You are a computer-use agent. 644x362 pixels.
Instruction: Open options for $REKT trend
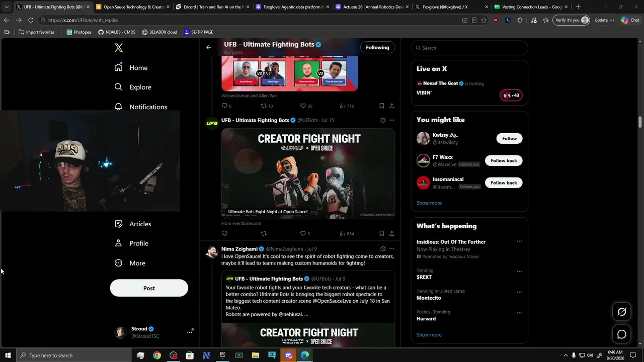point(519,271)
